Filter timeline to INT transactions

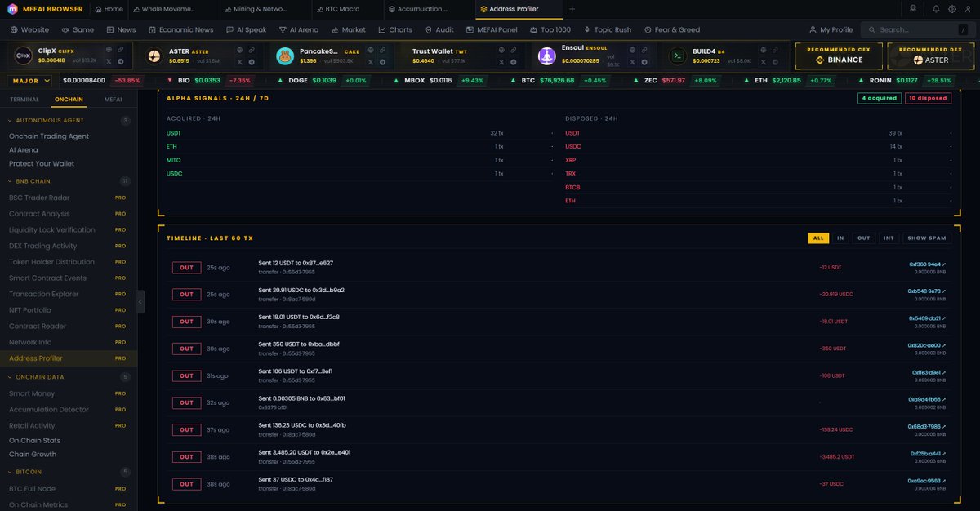pos(889,238)
